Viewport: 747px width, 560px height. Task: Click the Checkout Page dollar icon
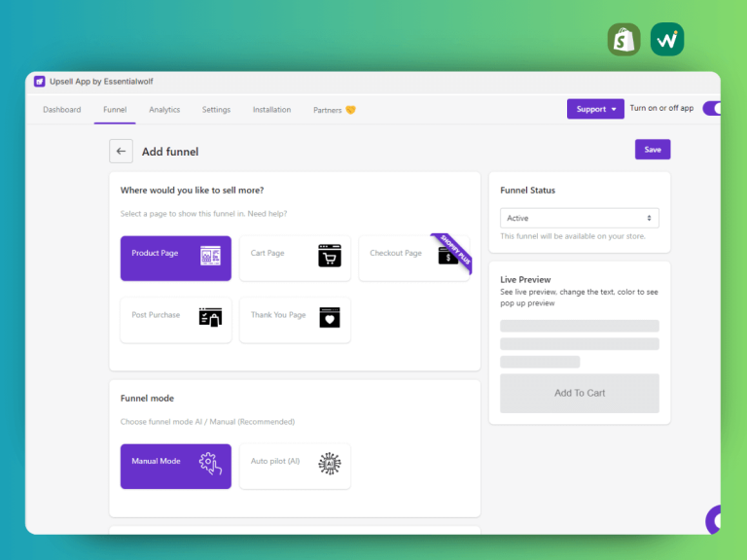pos(446,257)
